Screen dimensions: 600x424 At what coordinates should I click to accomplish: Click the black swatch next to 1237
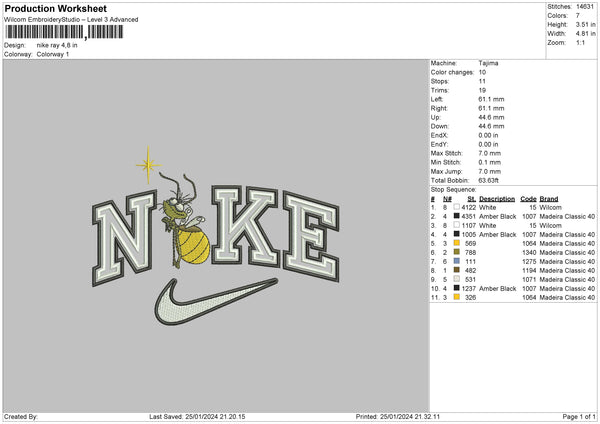[x=457, y=288]
